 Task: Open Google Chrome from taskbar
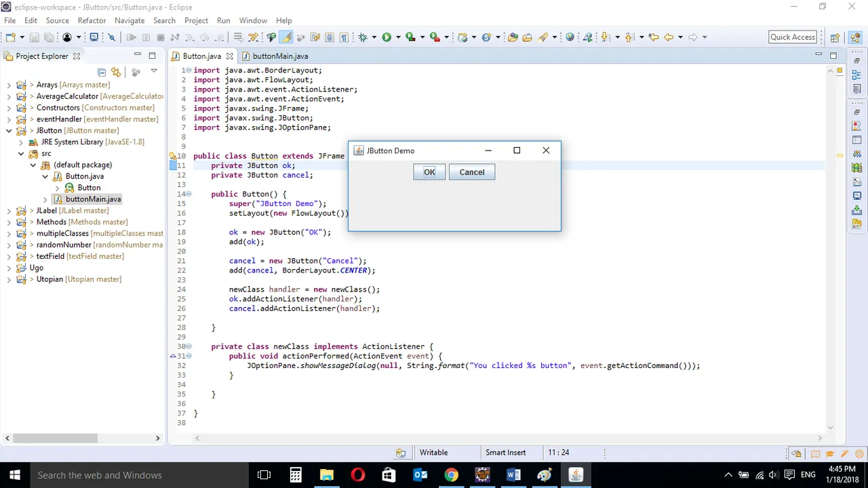click(451, 475)
